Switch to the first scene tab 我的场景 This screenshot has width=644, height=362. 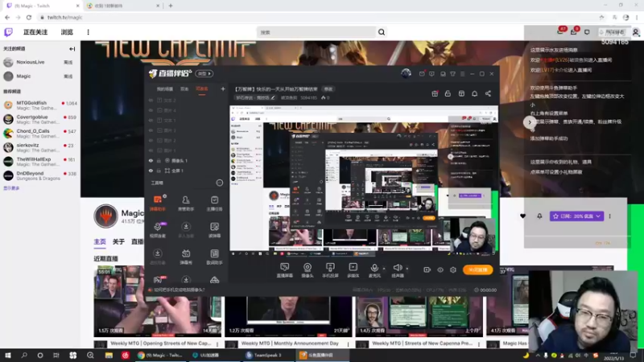point(165,89)
